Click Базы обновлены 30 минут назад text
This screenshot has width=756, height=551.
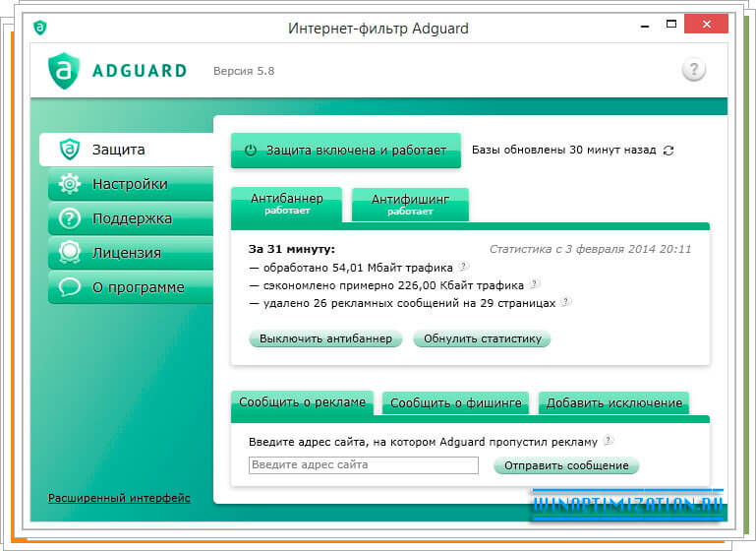click(x=563, y=151)
